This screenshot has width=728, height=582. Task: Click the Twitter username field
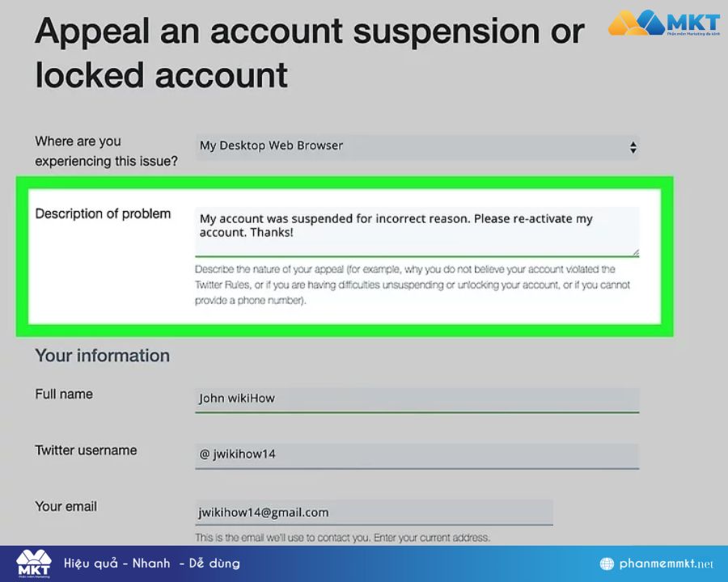coord(417,454)
